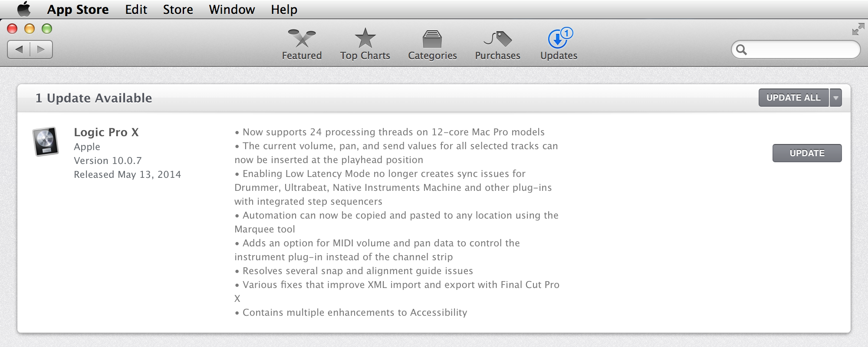This screenshot has height=347, width=868.
Task: Go forward with the right arrow
Action: pos(41,49)
